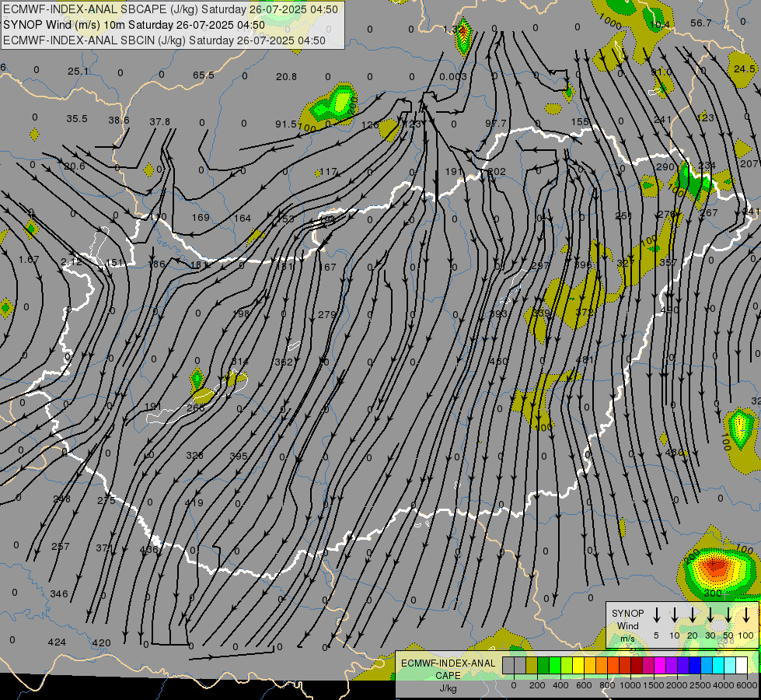
Task: Click the SYNOP Wind 10m header line
Action: [134, 25]
